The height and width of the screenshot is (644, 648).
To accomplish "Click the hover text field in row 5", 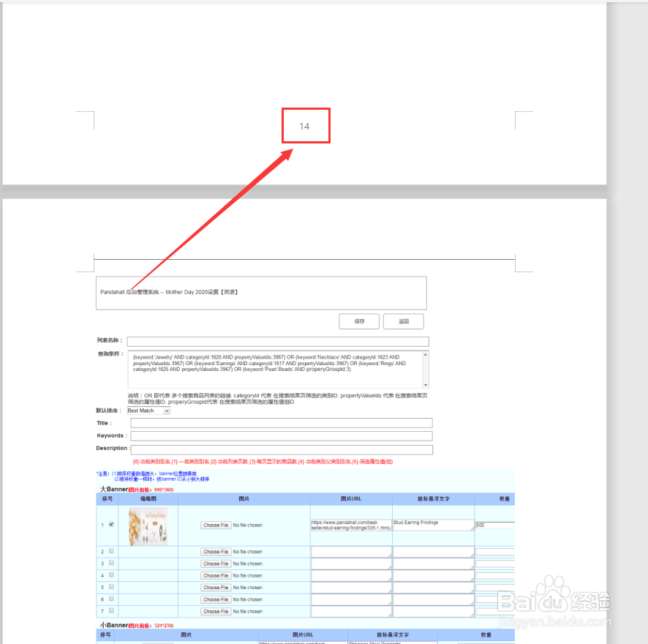I will (x=434, y=588).
